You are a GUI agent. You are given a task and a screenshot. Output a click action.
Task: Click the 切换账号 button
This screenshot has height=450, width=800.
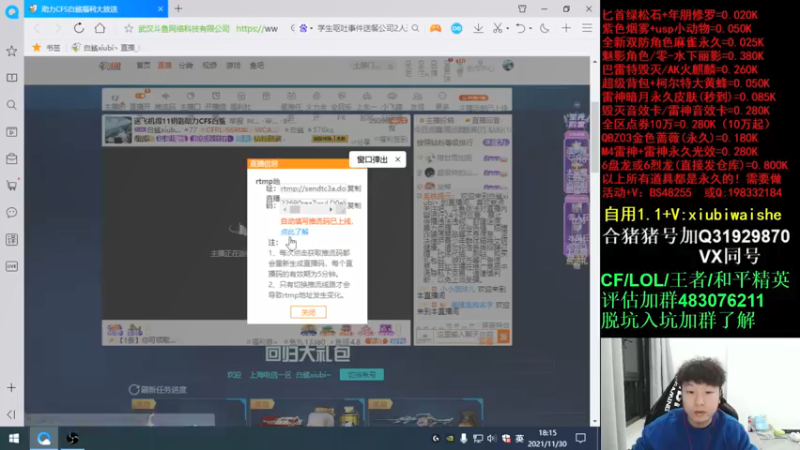pos(362,374)
